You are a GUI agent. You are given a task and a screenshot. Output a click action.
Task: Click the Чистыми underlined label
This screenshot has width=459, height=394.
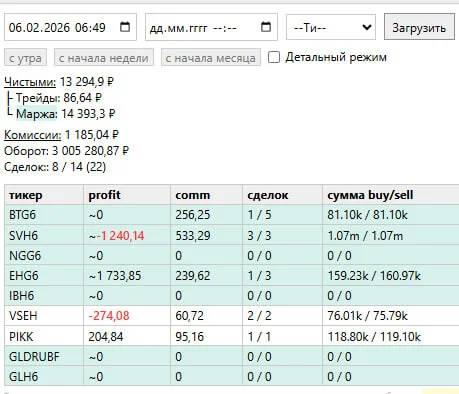[x=30, y=82]
